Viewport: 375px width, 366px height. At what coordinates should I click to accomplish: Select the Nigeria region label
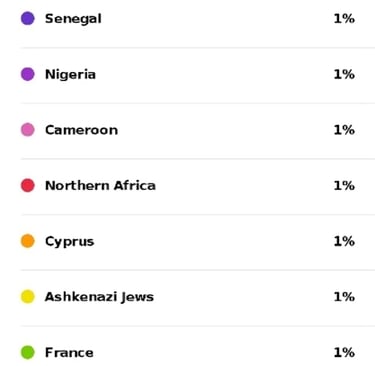(70, 74)
